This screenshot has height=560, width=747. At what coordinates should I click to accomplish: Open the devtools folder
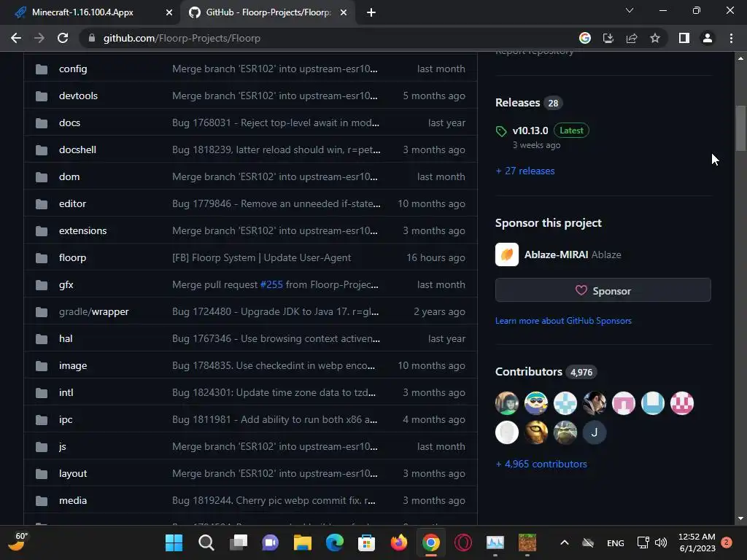pos(78,96)
